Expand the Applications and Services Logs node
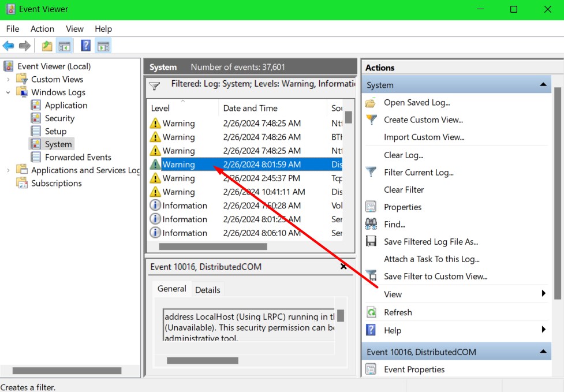Screen dimensions: 564x392 [x=8, y=170]
